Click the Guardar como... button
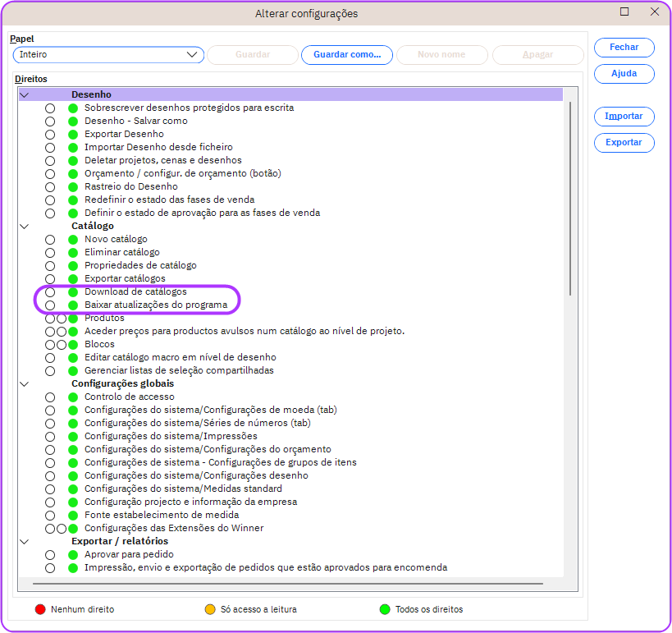This screenshot has height=633, width=672. pos(347,55)
